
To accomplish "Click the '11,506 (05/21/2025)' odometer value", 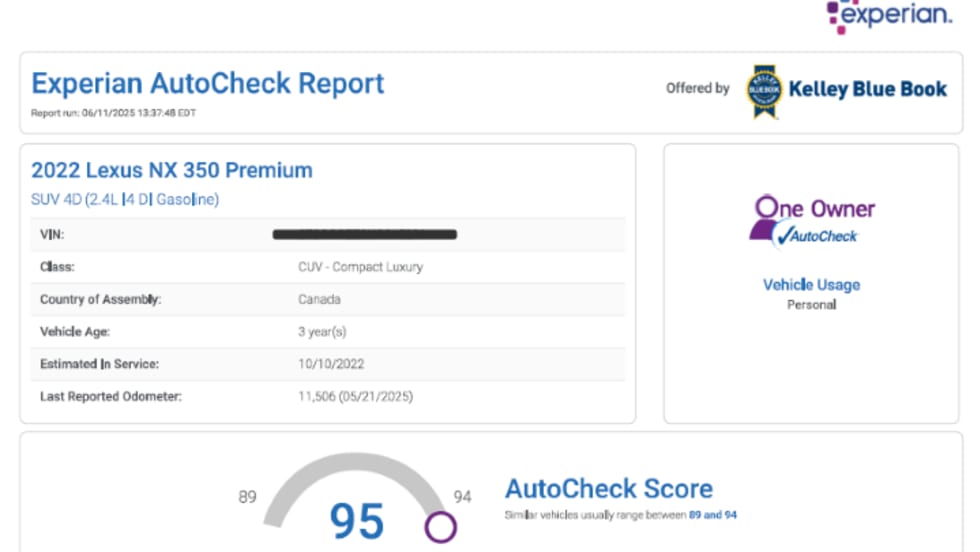I will [355, 396].
